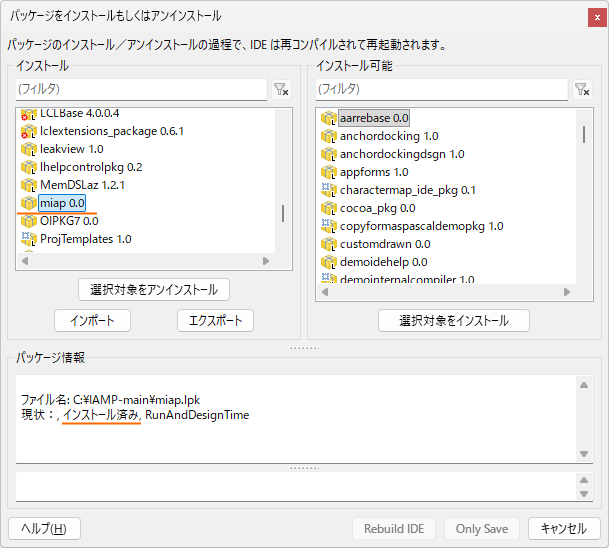Select anchordocking 1.0 package

389,136
